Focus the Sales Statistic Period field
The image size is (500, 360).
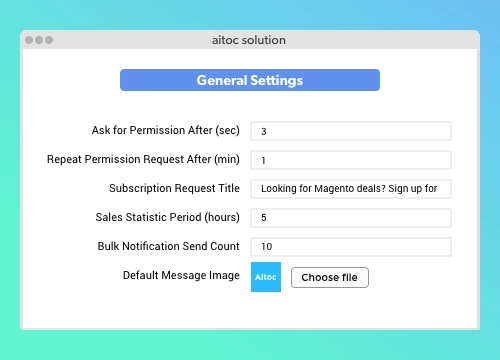pyautogui.click(x=351, y=218)
